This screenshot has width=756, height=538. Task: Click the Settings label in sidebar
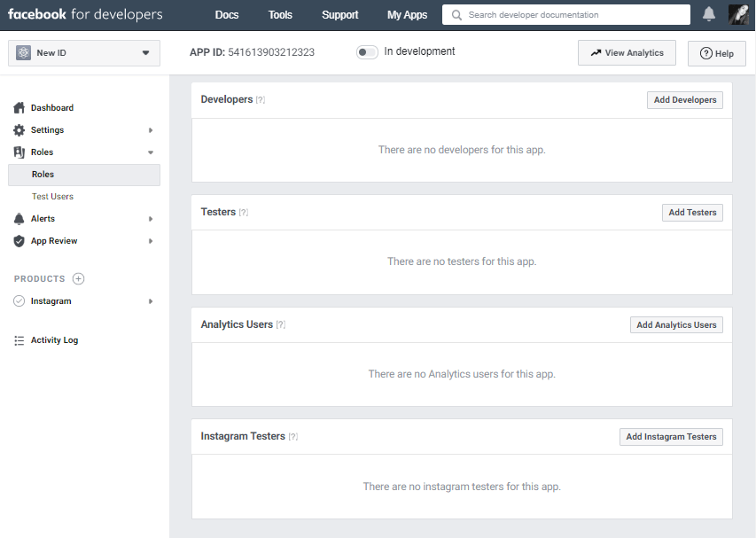tap(47, 129)
